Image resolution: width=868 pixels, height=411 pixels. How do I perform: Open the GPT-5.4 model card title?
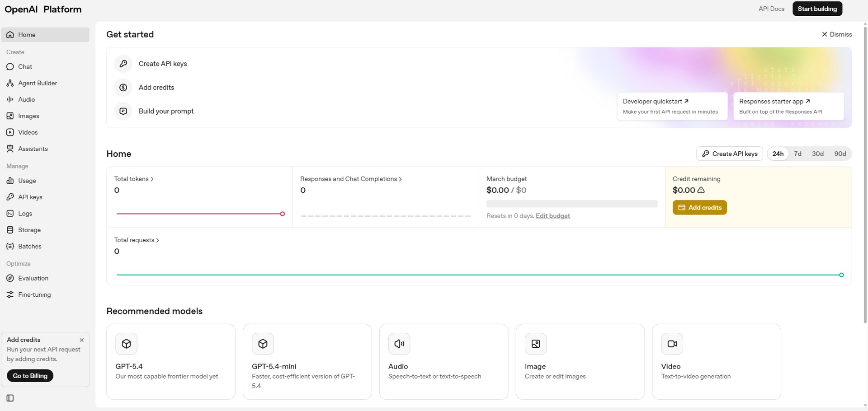tap(129, 366)
